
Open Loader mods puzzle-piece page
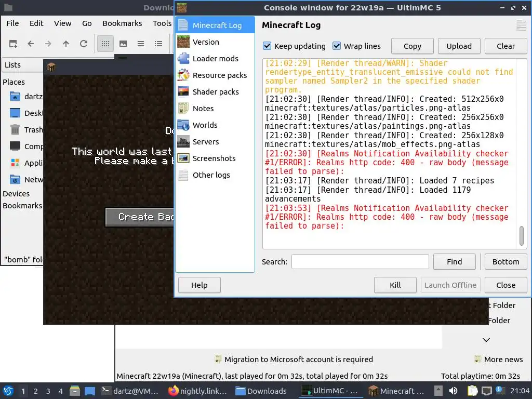(215, 59)
